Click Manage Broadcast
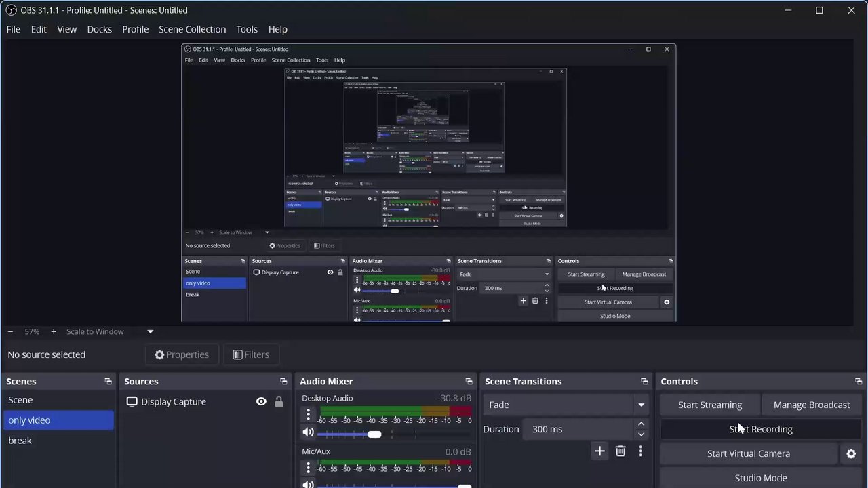Image resolution: width=868 pixels, height=488 pixels. point(812,405)
